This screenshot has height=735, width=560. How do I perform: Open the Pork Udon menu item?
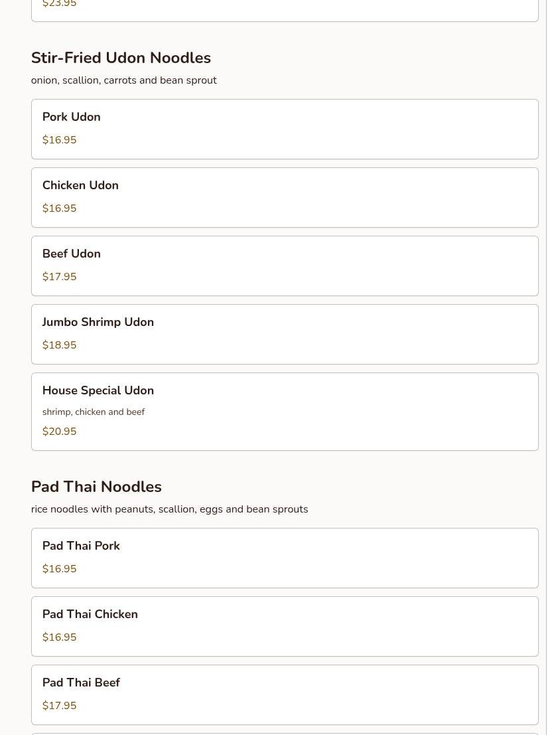tap(284, 129)
